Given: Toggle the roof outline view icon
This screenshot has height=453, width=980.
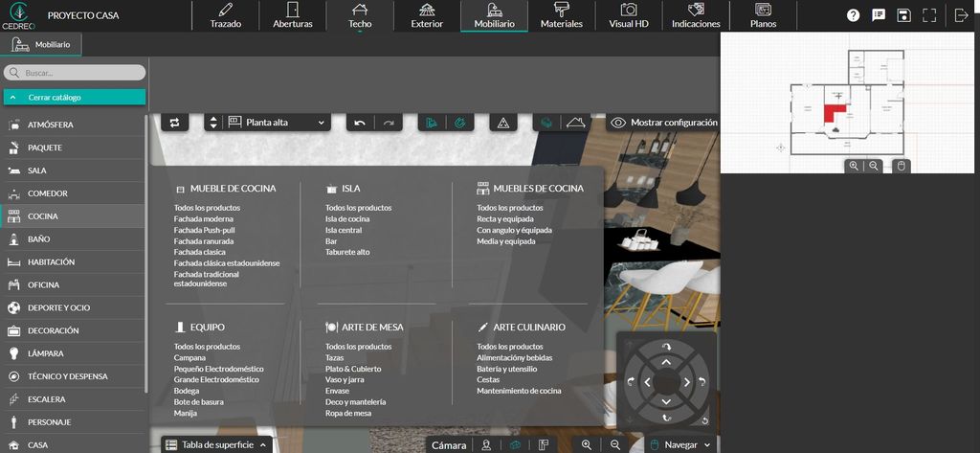Looking at the screenshot, I should (575, 123).
